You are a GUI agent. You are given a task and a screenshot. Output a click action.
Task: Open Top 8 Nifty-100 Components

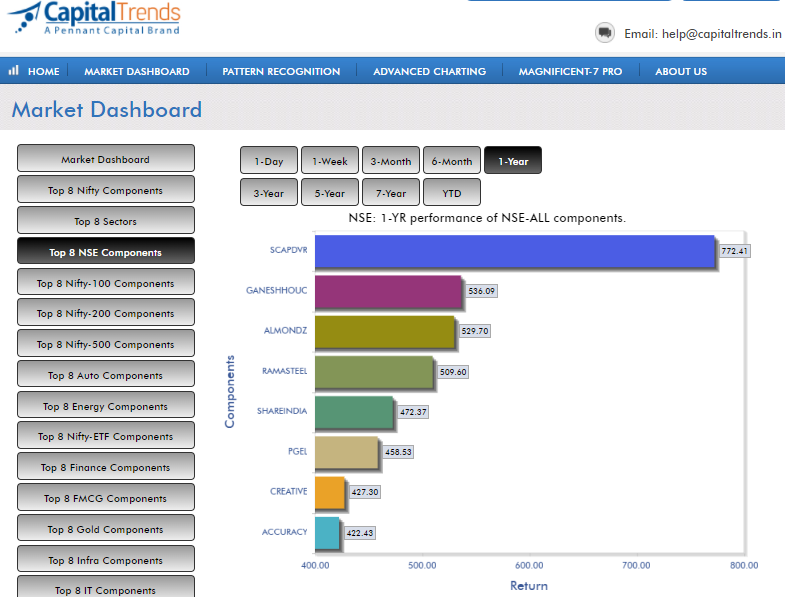pyautogui.click(x=106, y=282)
